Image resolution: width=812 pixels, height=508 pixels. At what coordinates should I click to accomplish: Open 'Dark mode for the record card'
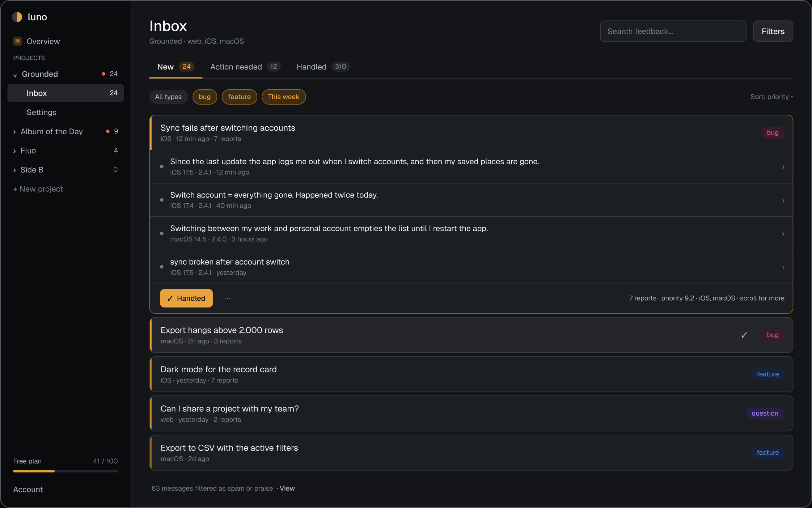pos(471,374)
